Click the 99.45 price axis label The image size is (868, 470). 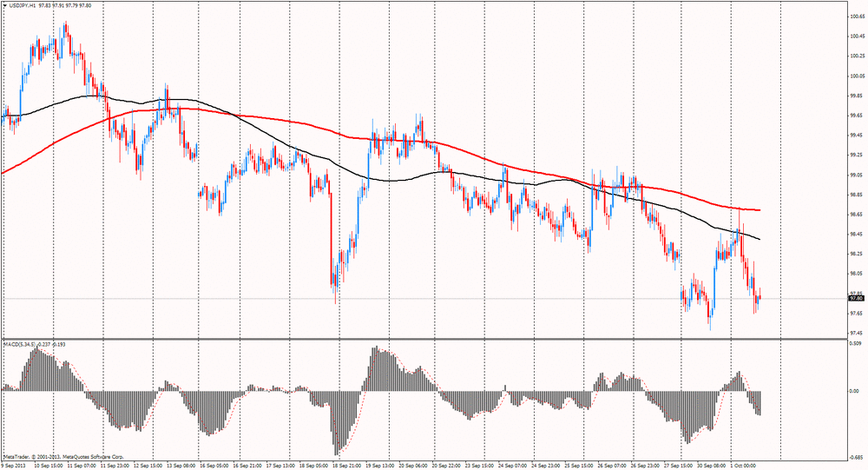coord(857,136)
